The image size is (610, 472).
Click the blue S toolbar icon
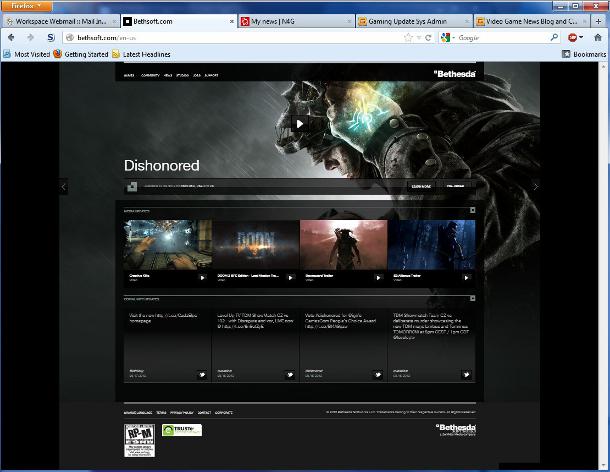[51, 37]
